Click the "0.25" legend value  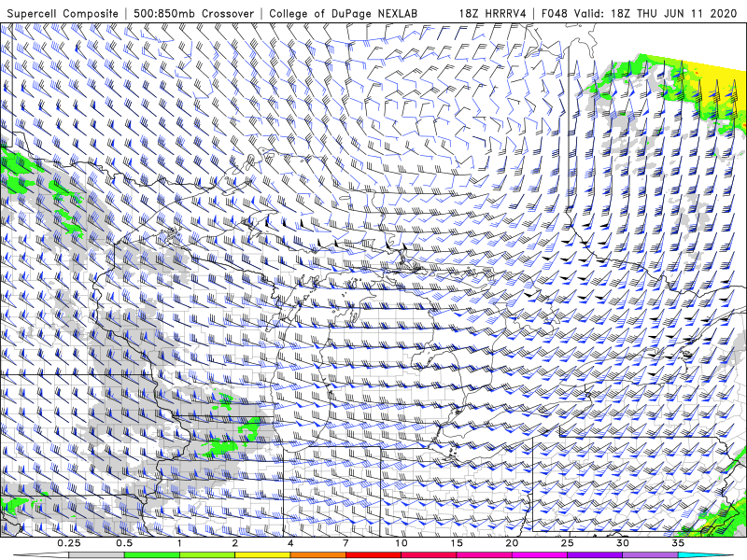click(x=69, y=543)
